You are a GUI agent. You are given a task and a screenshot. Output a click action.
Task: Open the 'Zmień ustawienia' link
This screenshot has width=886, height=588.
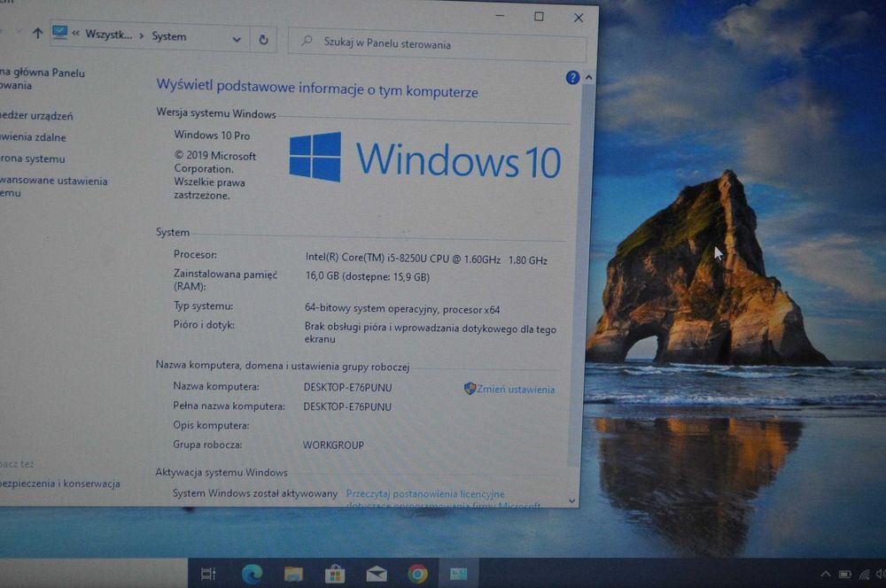pos(516,389)
